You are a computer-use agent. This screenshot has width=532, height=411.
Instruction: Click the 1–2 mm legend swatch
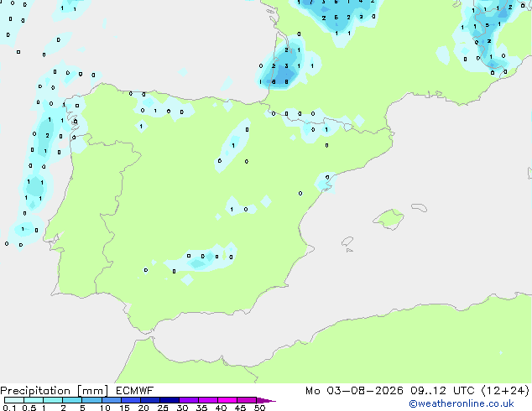pyautogui.click(x=53, y=400)
